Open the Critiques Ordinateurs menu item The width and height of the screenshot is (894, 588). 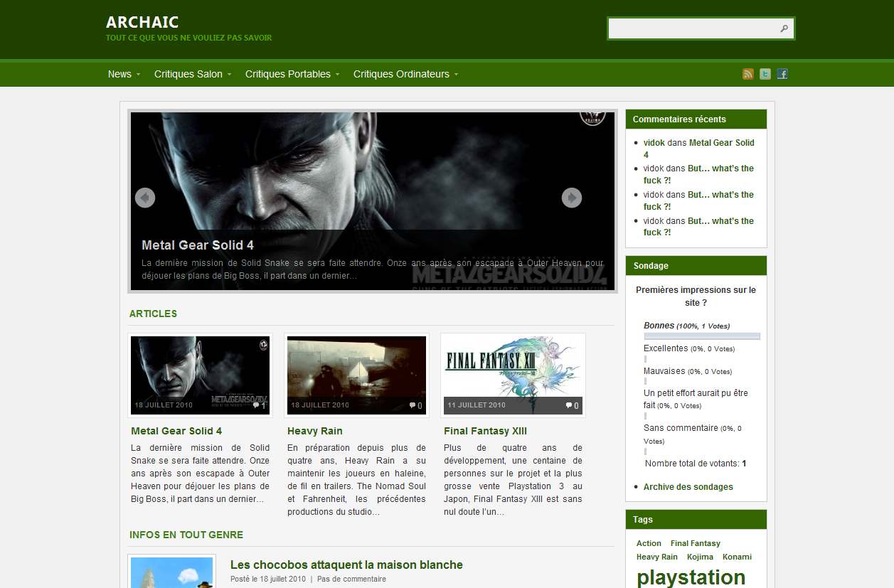(x=401, y=74)
